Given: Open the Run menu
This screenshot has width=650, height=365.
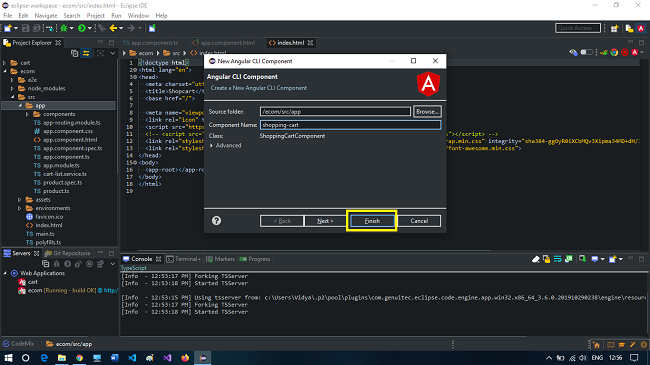Looking at the screenshot, I should pyautogui.click(x=116, y=16).
